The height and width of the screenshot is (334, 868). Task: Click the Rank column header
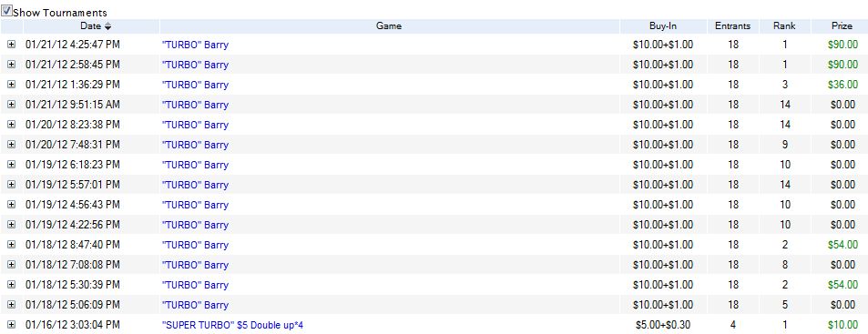point(785,26)
